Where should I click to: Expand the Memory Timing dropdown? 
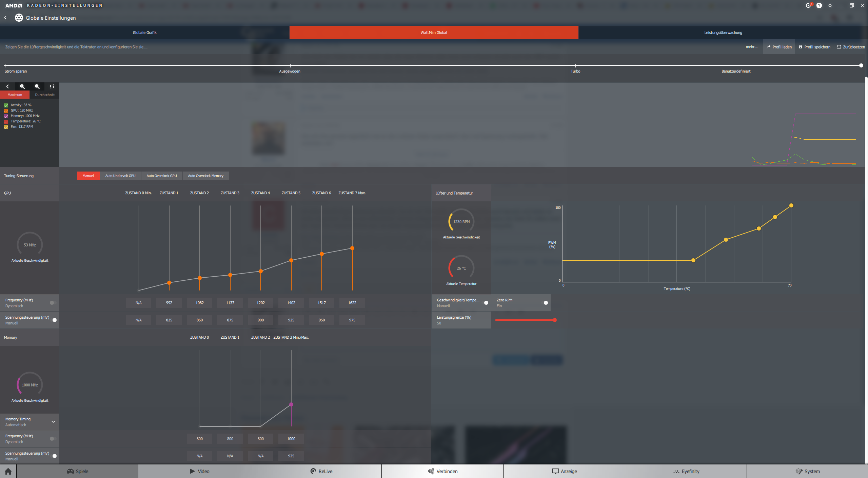tap(53, 422)
